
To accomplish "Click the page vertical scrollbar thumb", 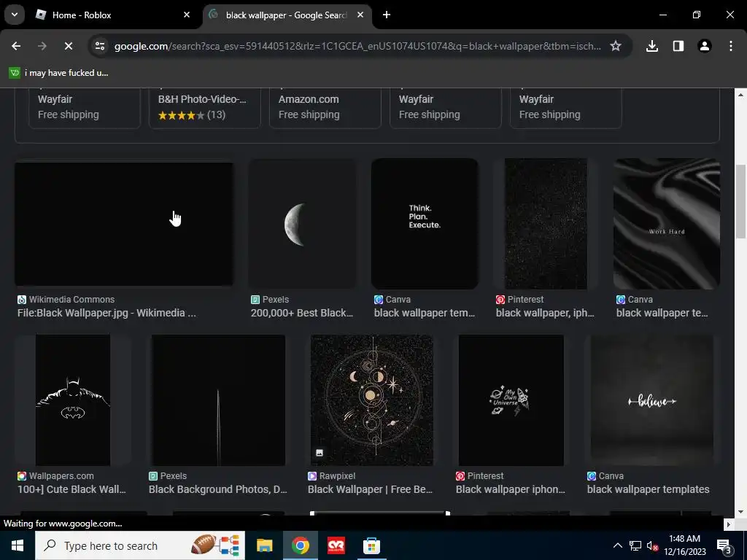I will click(x=741, y=201).
